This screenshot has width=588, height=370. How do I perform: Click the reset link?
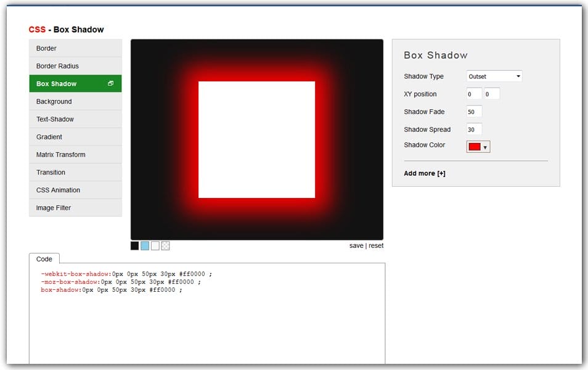click(377, 245)
